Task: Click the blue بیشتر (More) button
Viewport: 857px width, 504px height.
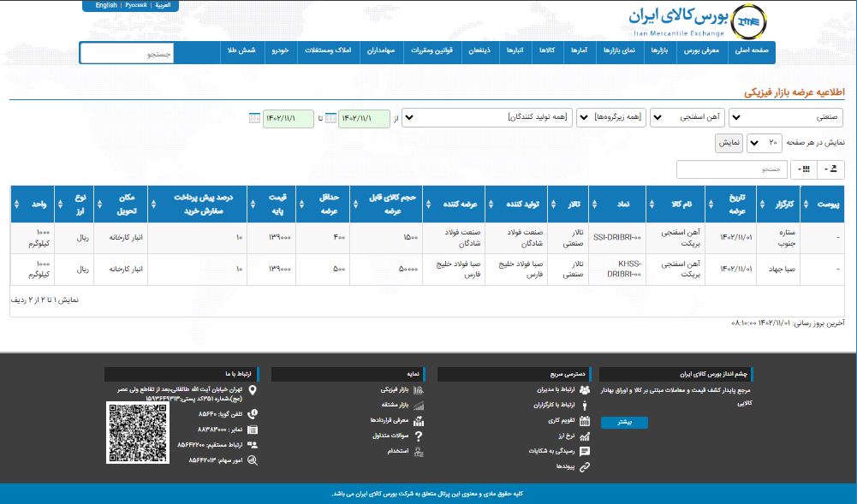Action: coord(624,422)
